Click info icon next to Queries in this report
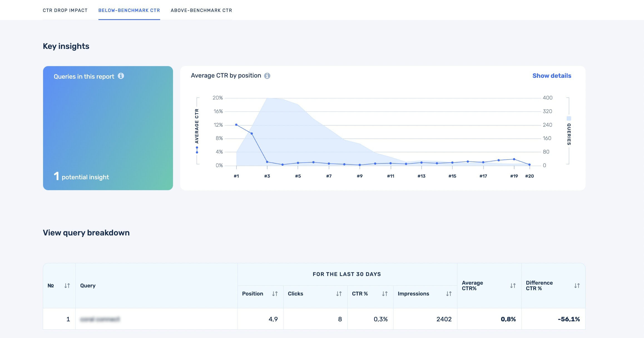Viewport: 644px width, 338px height. [x=121, y=76]
